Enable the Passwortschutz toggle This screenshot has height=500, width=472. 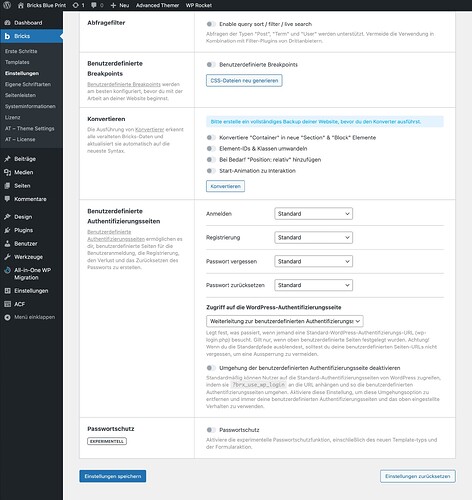211,430
